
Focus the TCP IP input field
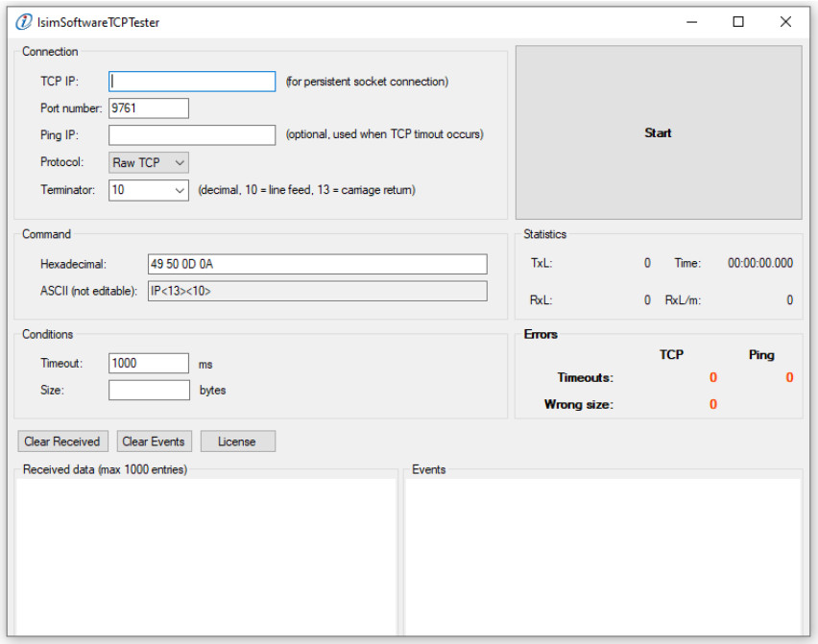point(192,82)
